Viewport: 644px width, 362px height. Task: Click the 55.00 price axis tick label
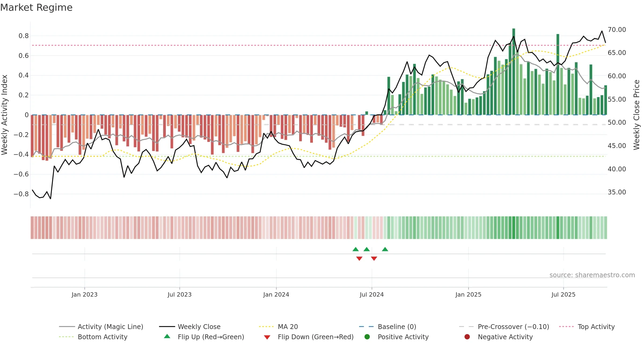[617, 99]
